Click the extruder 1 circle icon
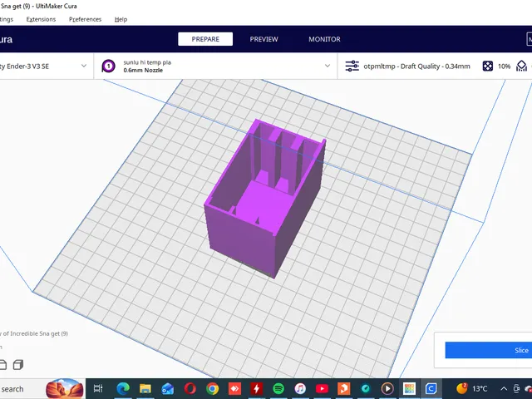The image size is (532, 399). coord(109,66)
